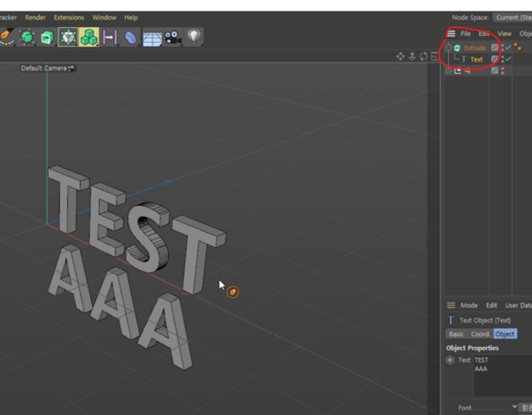Image resolution: width=532 pixels, height=415 pixels.
Task: Open Attribute Manager User Data menu
Action: click(x=518, y=305)
